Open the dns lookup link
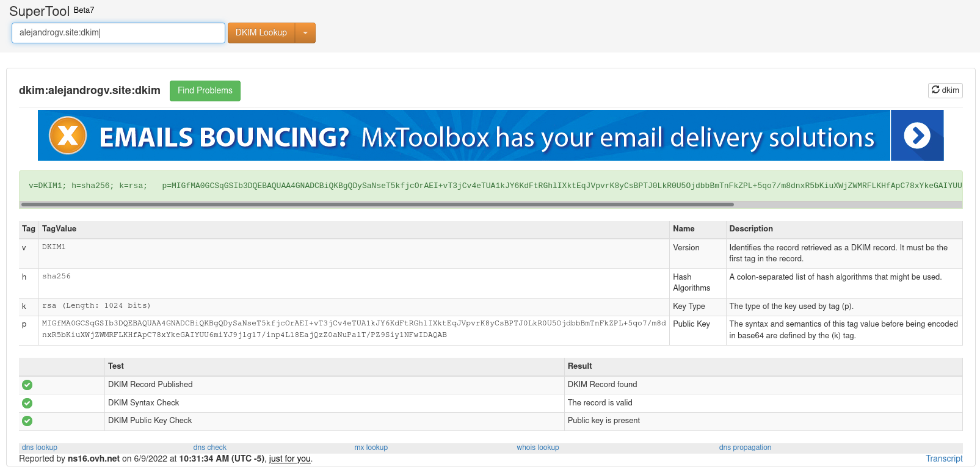 point(40,448)
